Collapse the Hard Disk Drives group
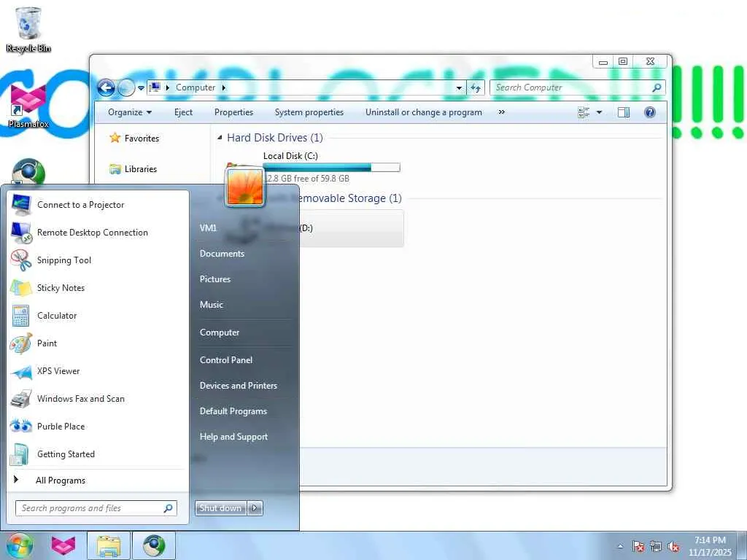Viewport: 747px width, 560px height. pos(220,138)
